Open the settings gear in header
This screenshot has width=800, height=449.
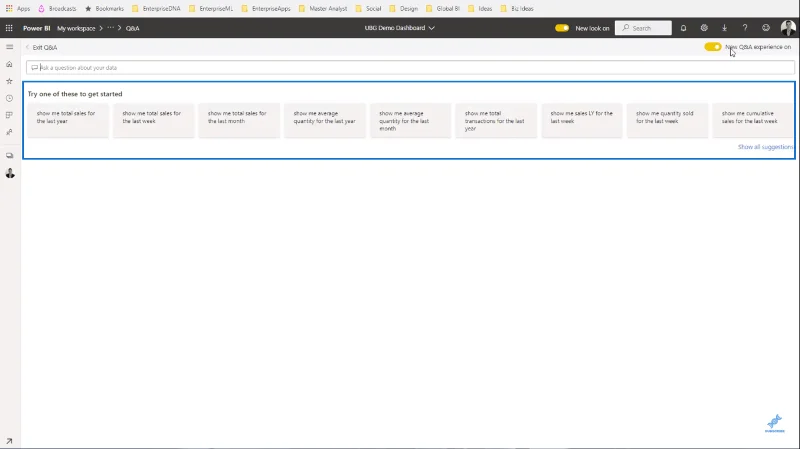tap(704, 28)
